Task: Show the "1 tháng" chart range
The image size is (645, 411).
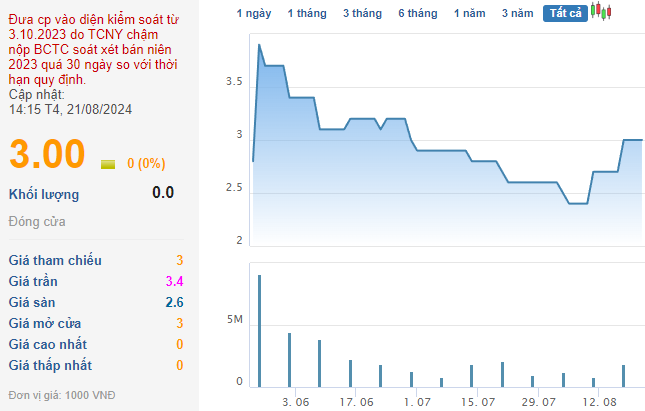Action: point(306,13)
